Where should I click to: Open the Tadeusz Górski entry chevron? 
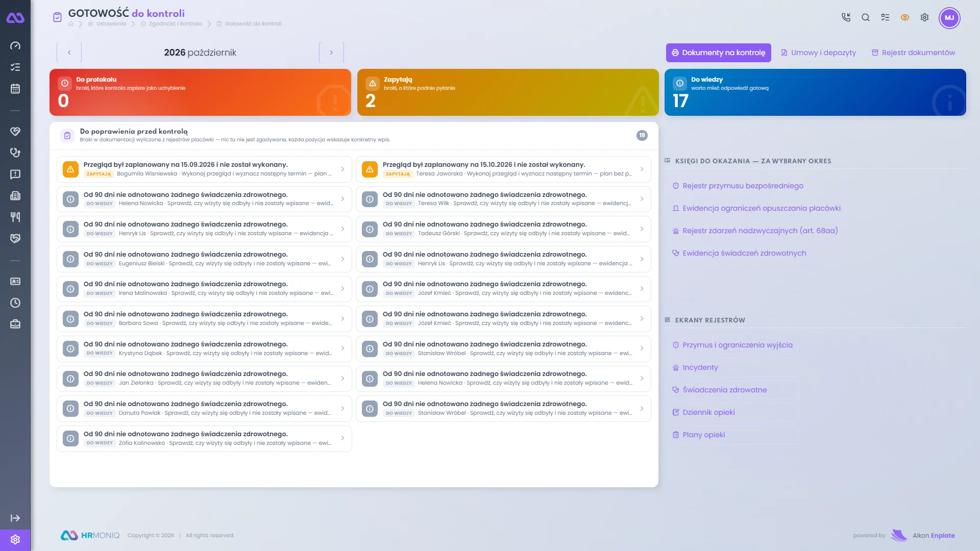click(x=642, y=229)
